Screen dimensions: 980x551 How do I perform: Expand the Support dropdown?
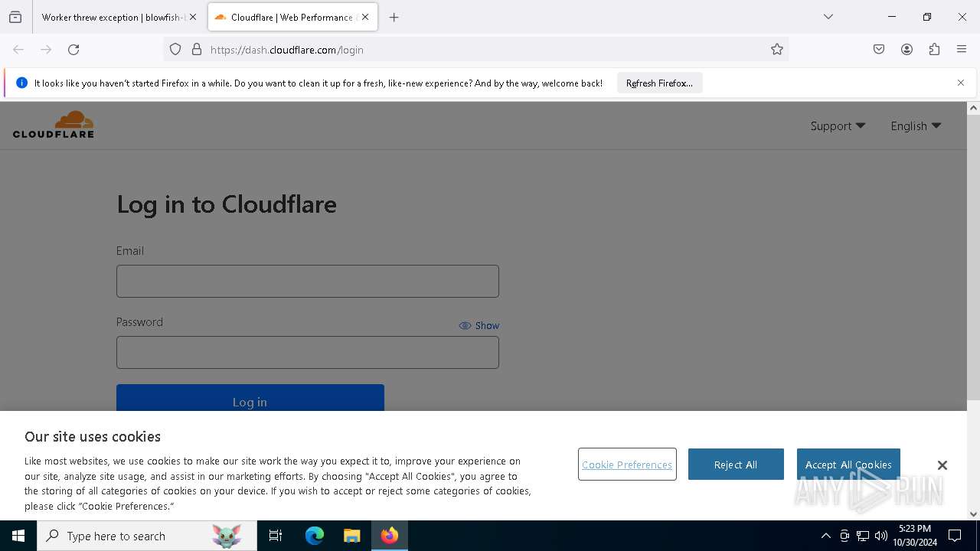[x=838, y=126]
